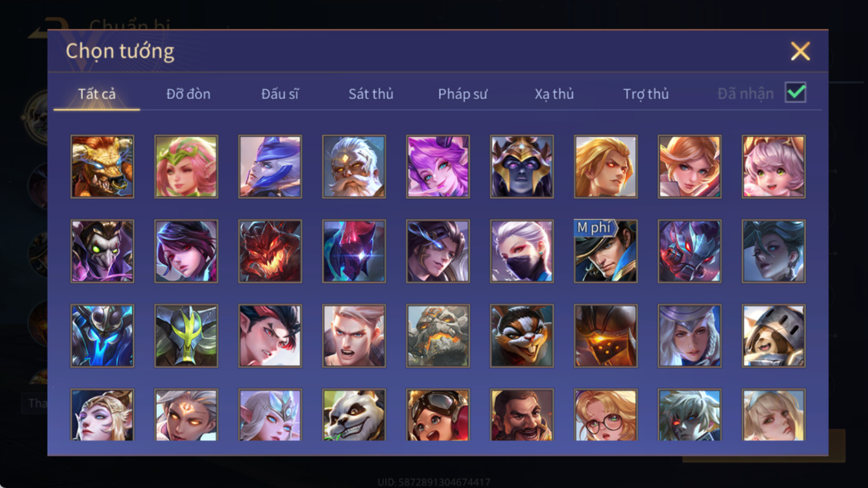This screenshot has height=488, width=868.
Task: Select the golden lion beast hero
Action: point(102,167)
